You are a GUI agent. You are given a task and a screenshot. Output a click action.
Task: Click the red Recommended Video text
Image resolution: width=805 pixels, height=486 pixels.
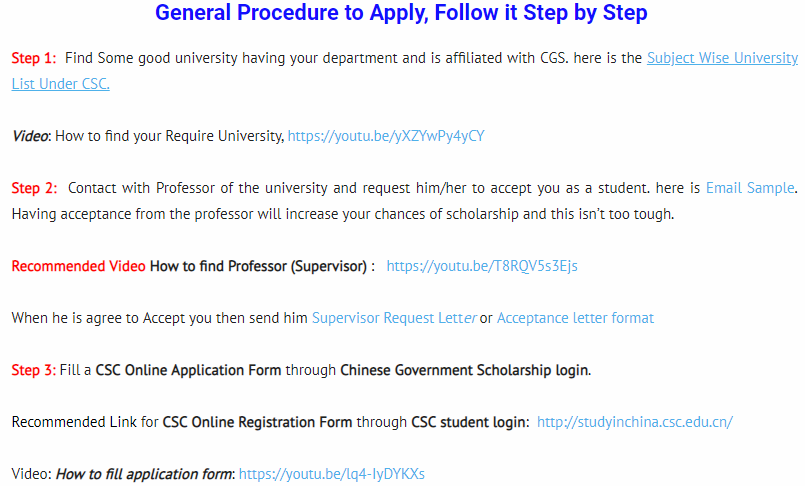79,266
